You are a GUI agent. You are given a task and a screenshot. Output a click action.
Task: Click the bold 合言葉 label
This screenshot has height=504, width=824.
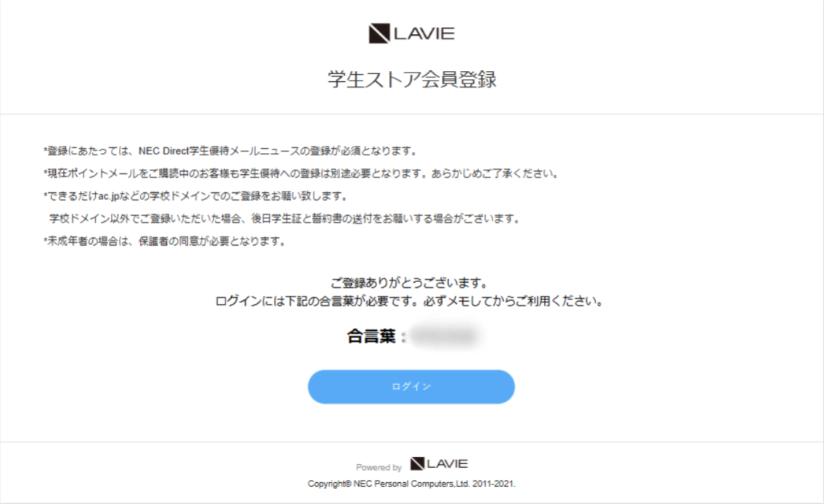point(371,336)
